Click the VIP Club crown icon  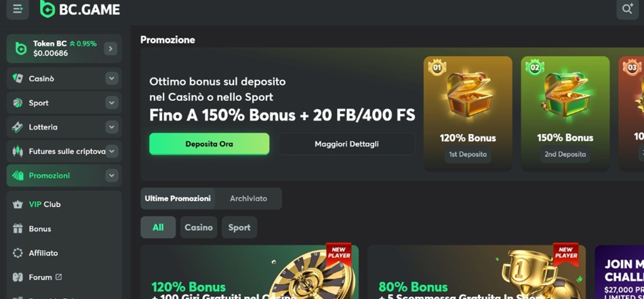click(18, 204)
